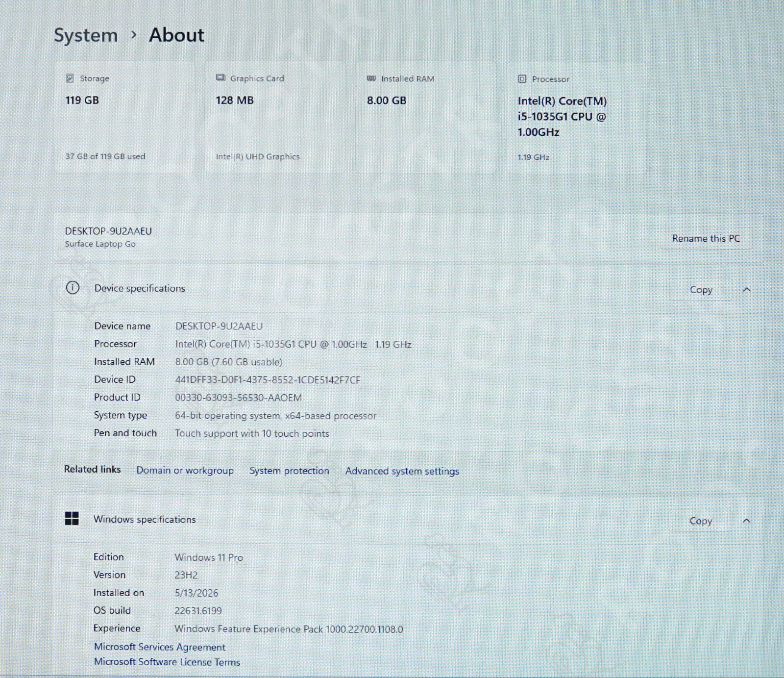Click the Installed RAM icon
This screenshot has width=784, height=678.
click(371, 78)
